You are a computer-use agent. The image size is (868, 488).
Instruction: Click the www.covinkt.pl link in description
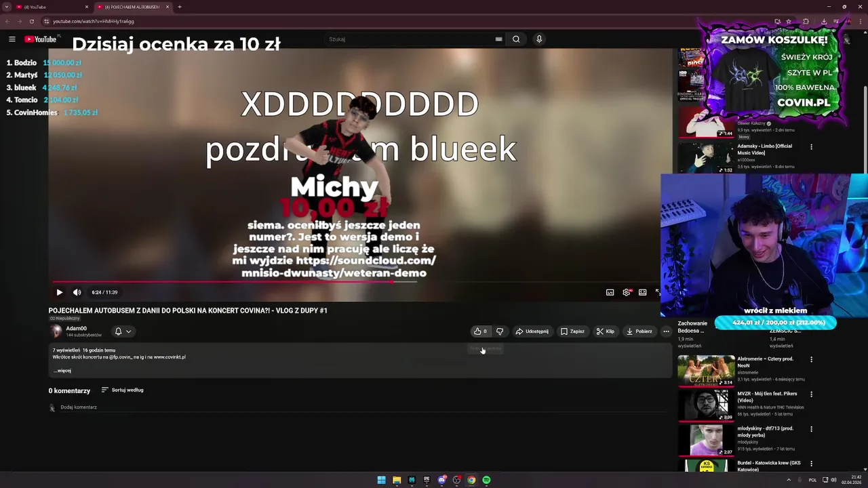[x=169, y=357]
